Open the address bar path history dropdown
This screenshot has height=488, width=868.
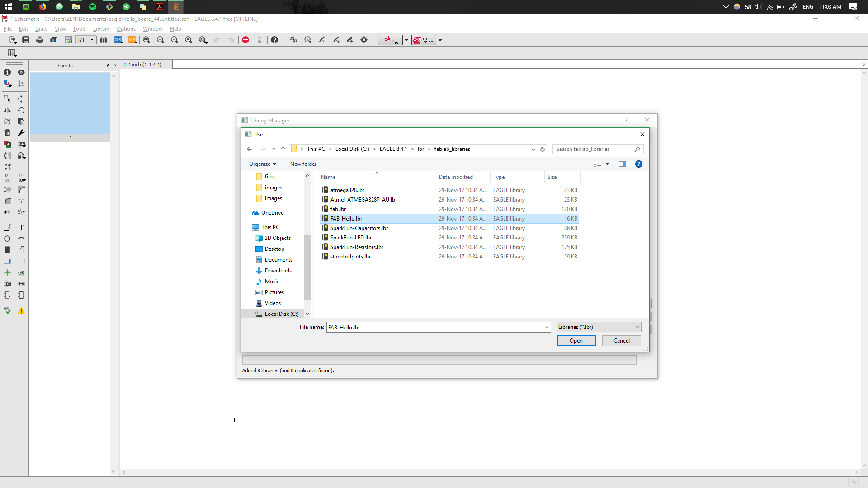coord(533,149)
